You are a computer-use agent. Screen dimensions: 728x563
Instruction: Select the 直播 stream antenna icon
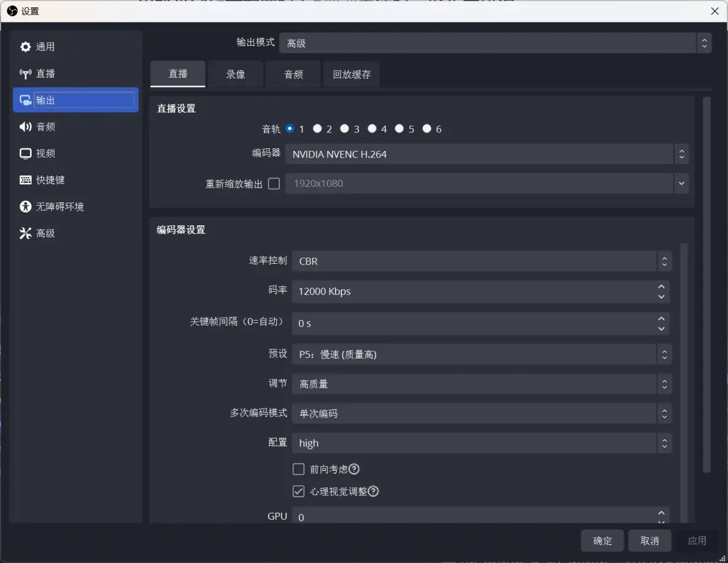[x=25, y=74]
